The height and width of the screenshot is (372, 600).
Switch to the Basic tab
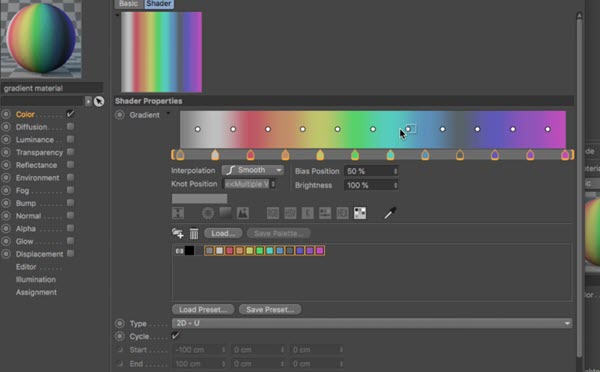(x=129, y=4)
